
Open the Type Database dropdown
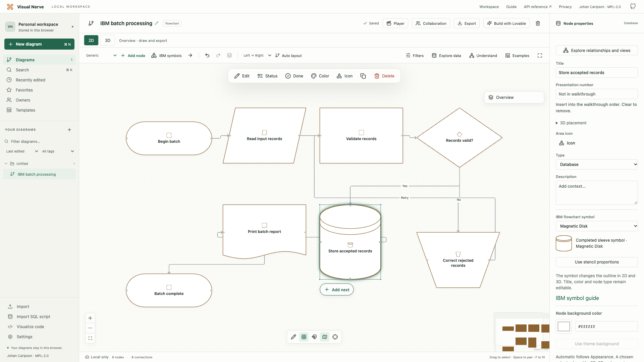point(597,165)
